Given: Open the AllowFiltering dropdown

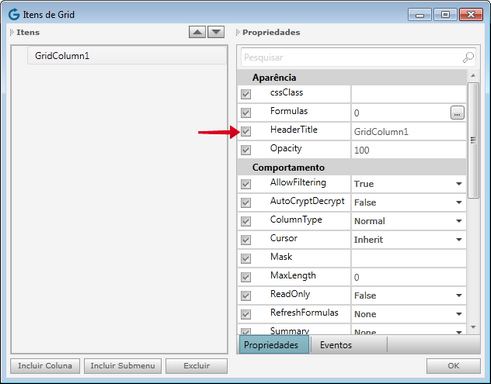Looking at the screenshot, I should [459, 184].
